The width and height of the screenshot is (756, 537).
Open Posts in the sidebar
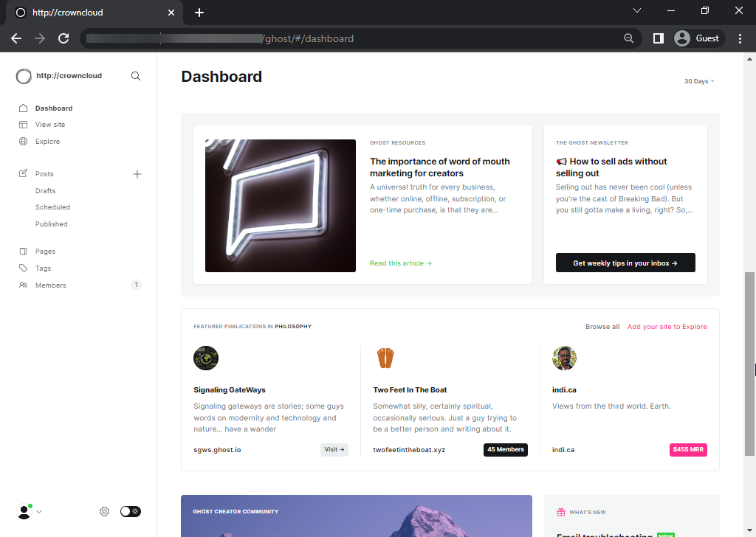44,174
